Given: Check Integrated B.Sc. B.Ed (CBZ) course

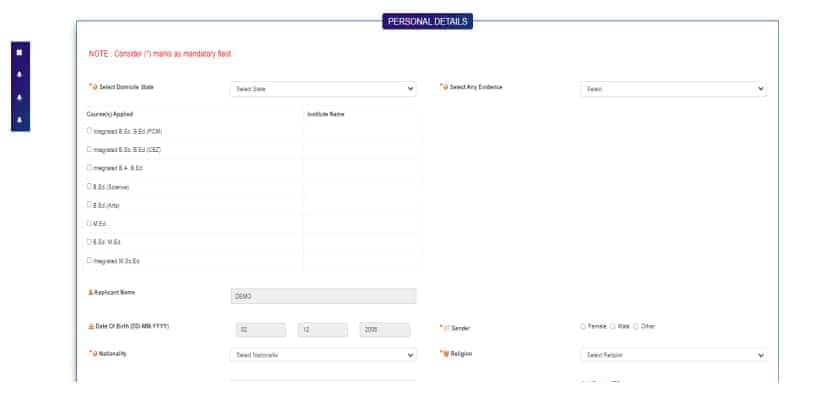Looking at the screenshot, I should click(89, 149).
